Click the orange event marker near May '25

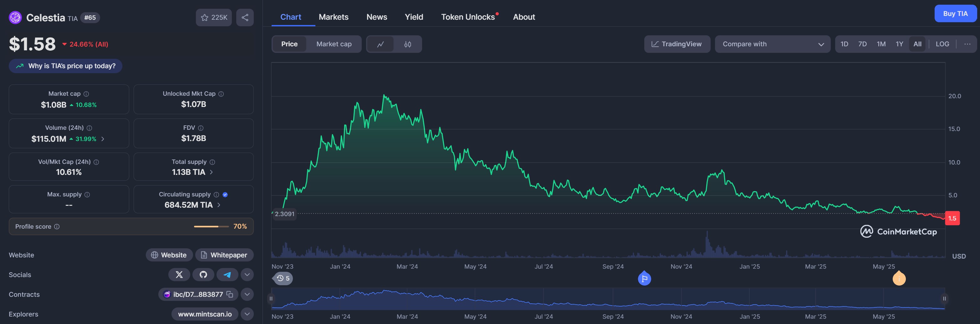tap(899, 278)
